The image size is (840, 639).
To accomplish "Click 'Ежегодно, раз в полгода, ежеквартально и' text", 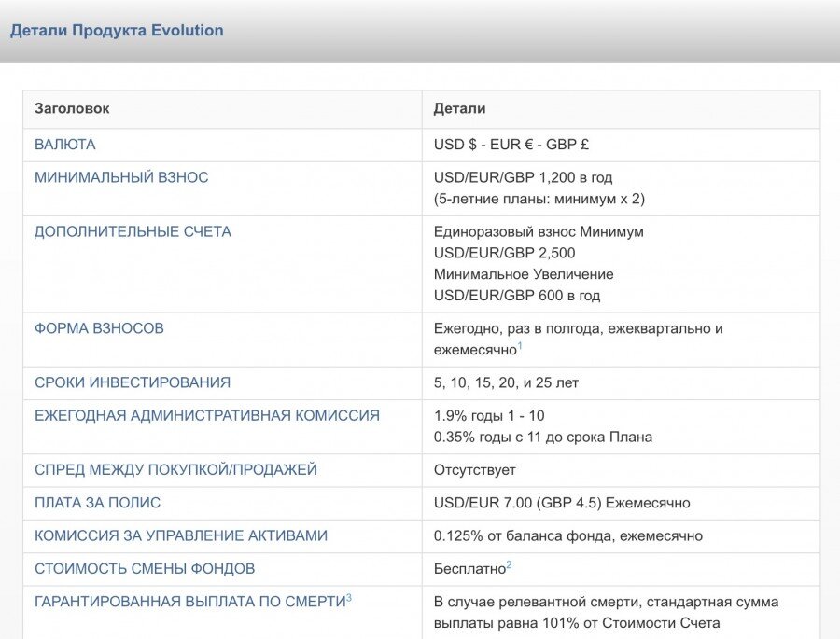I will click(579, 328).
